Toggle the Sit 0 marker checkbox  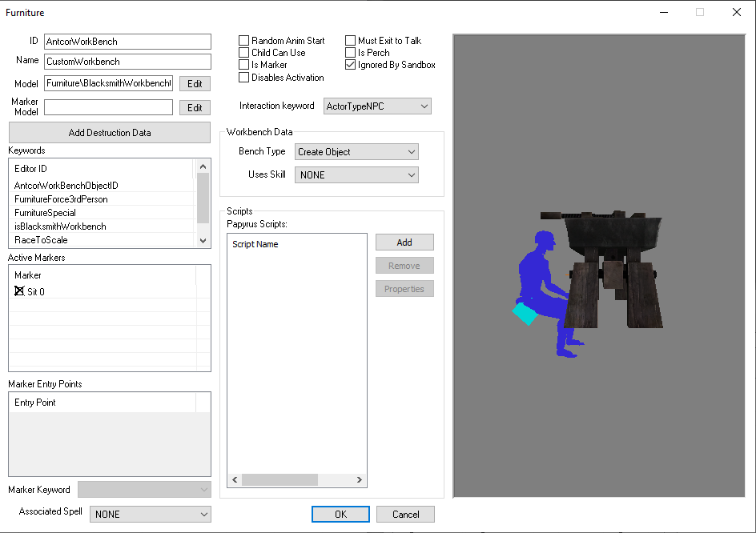20,292
